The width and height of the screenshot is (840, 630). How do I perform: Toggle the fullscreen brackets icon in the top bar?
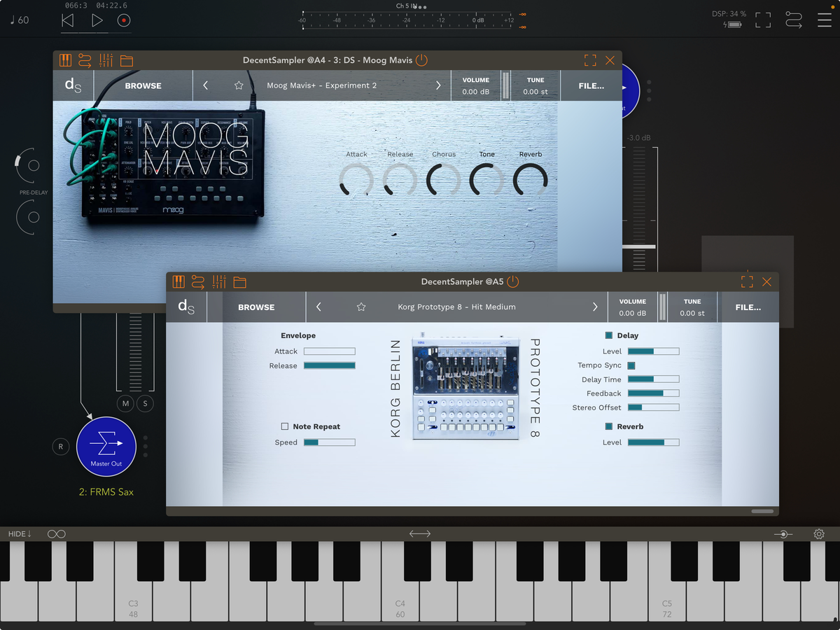tap(763, 20)
